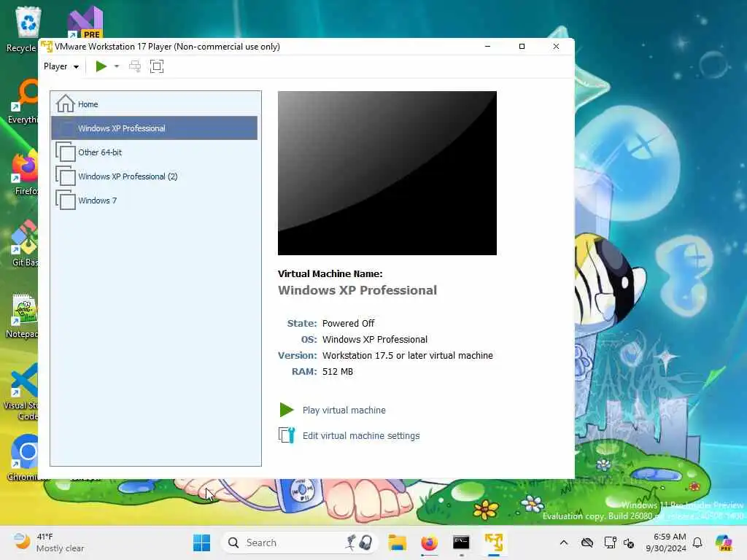Open the weather widget showing 41°F
747x560 pixels.
pos(48,542)
